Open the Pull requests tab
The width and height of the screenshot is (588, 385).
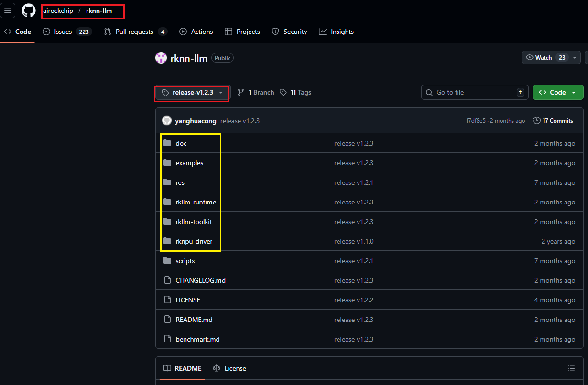pyautogui.click(x=135, y=32)
